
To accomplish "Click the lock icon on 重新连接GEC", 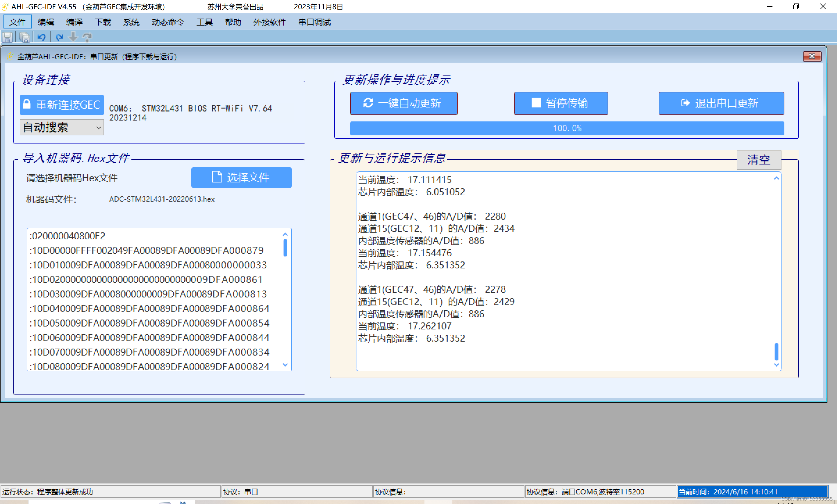I will [x=27, y=104].
